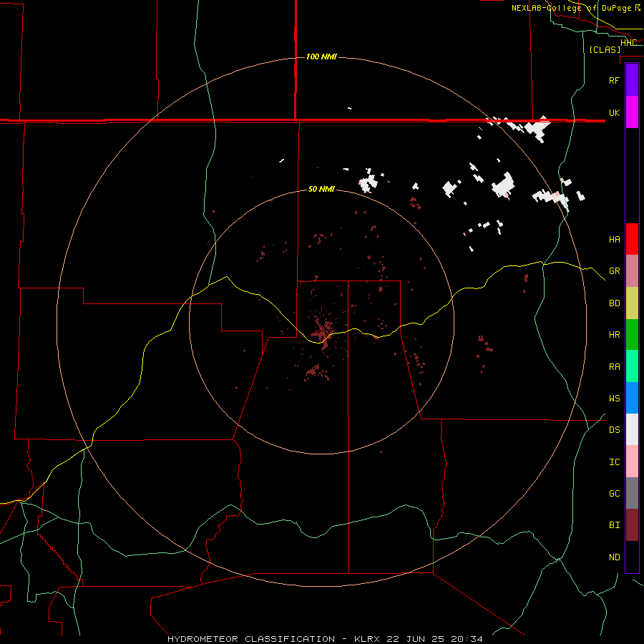This screenshot has width=644, height=644.
Task: Click the DS white legend swatch
Action: point(632,429)
